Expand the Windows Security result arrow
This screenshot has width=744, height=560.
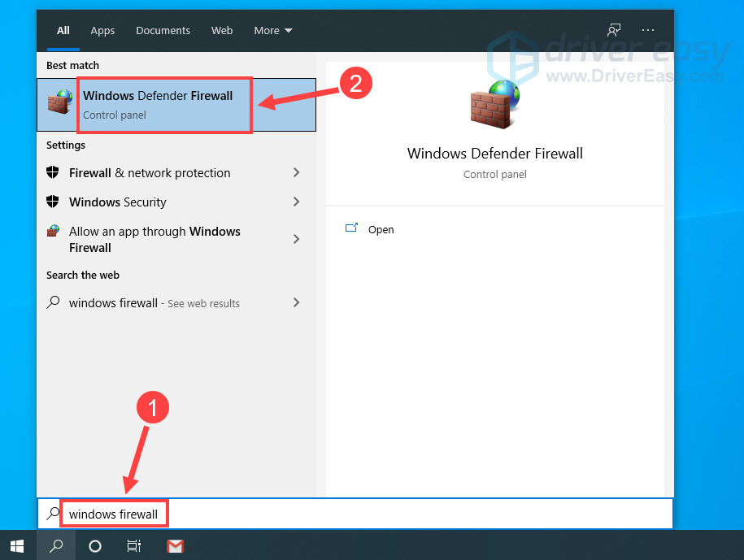[296, 202]
